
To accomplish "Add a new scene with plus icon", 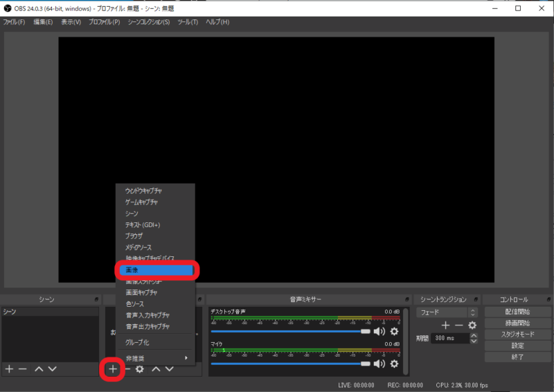I will [x=9, y=369].
